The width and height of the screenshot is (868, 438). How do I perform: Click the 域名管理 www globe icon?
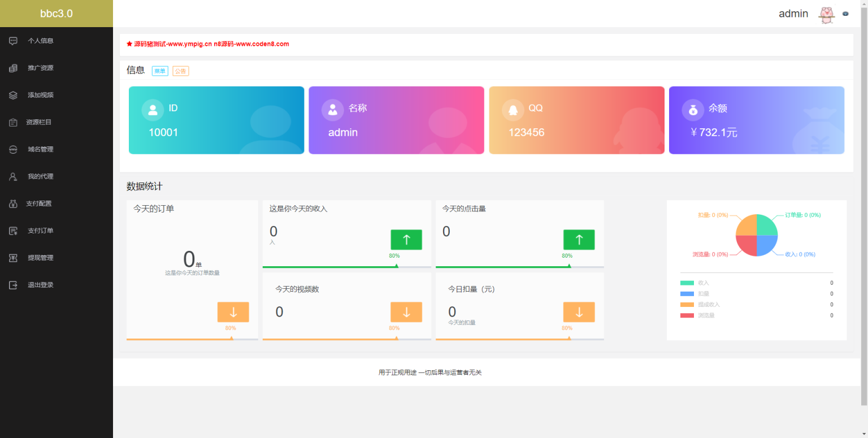(x=13, y=149)
